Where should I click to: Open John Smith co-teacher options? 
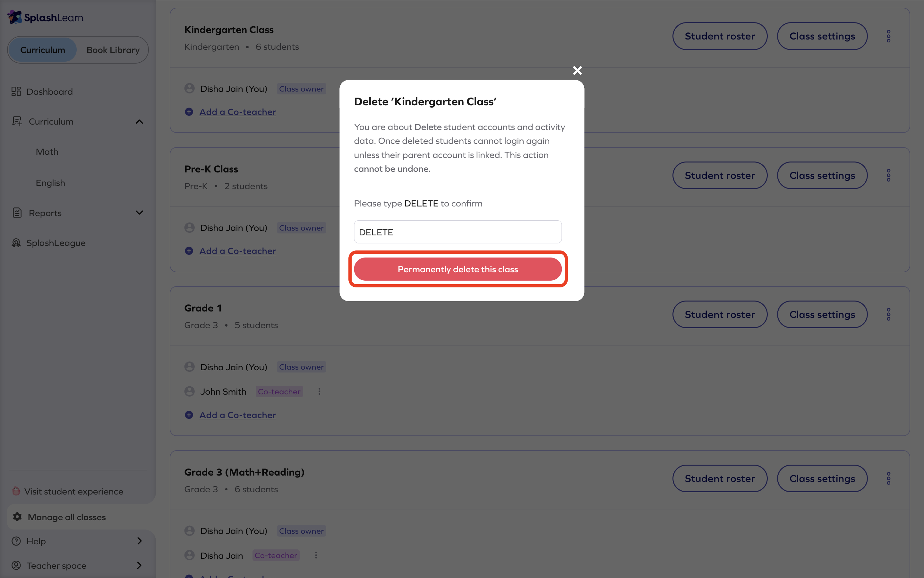320,391
